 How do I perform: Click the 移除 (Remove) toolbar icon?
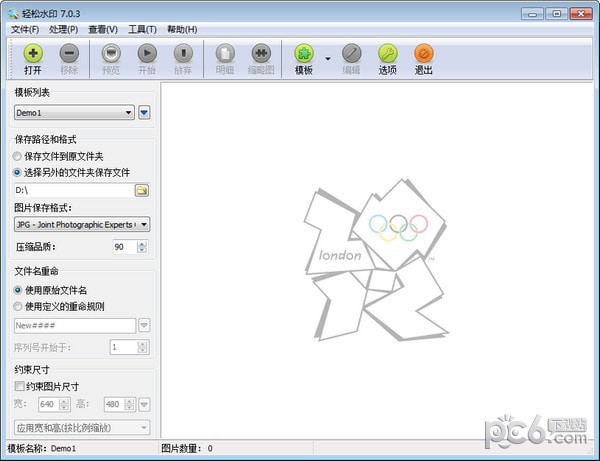[x=69, y=53]
